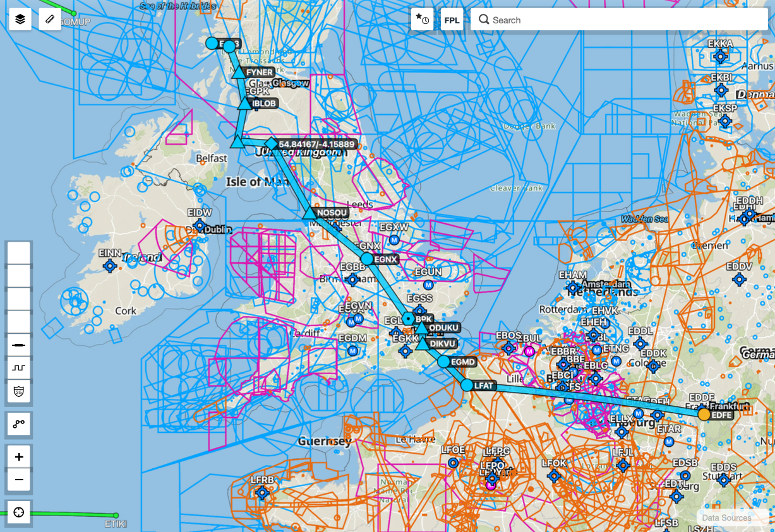Click the EINN airport symbol
775x532 pixels.
[110, 266]
